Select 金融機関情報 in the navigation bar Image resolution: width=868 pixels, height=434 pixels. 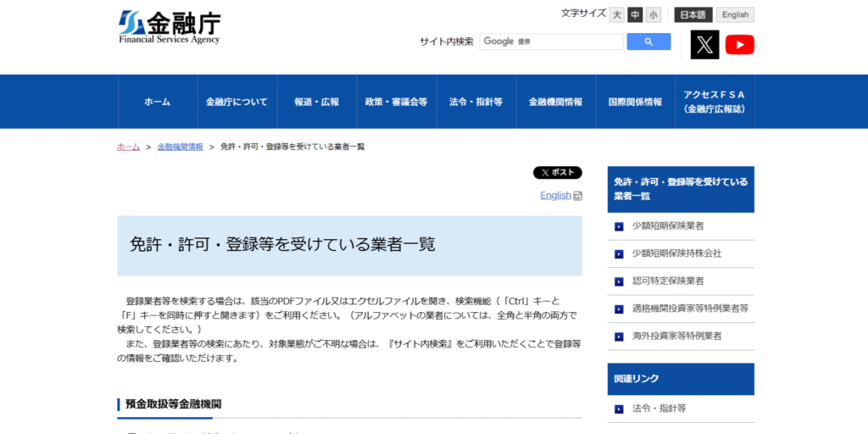pyautogui.click(x=555, y=102)
